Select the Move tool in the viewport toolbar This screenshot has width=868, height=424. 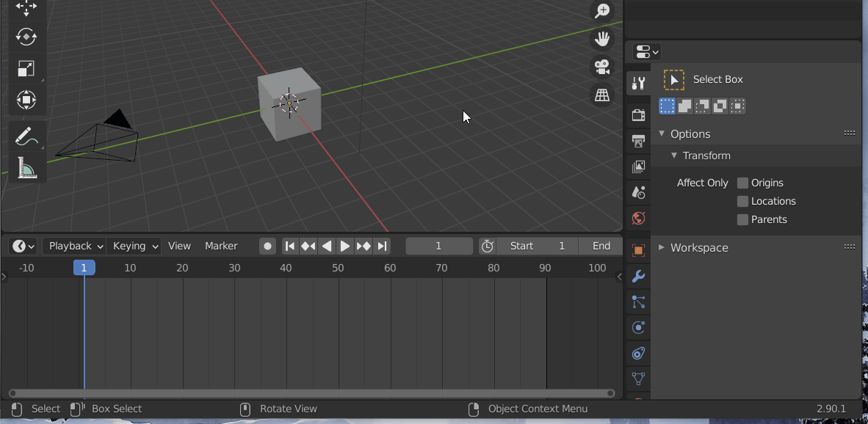[26, 8]
